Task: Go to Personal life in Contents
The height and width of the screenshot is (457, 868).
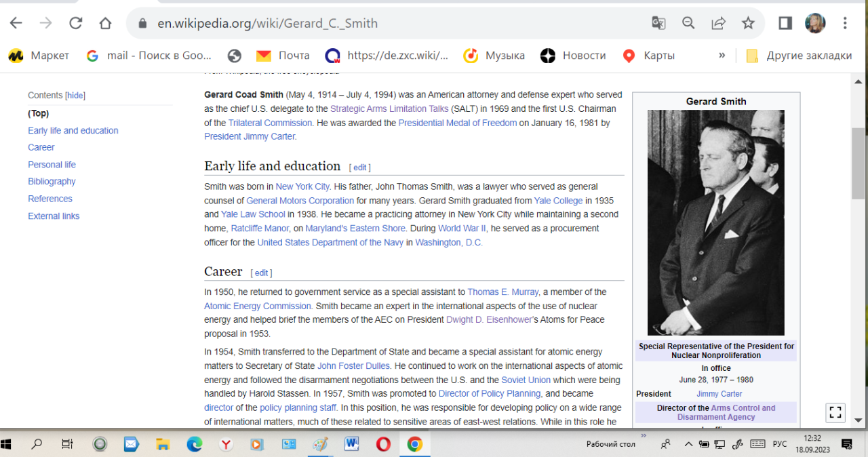Action: (x=52, y=164)
